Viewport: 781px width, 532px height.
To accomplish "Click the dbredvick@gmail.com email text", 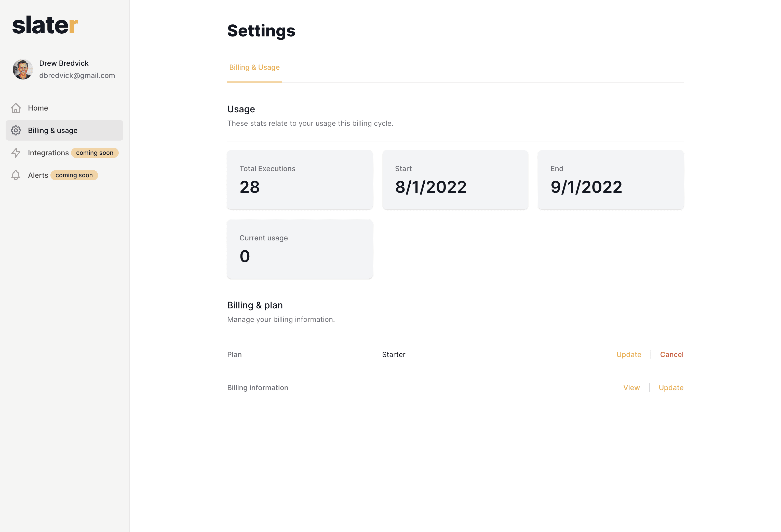I will point(77,76).
